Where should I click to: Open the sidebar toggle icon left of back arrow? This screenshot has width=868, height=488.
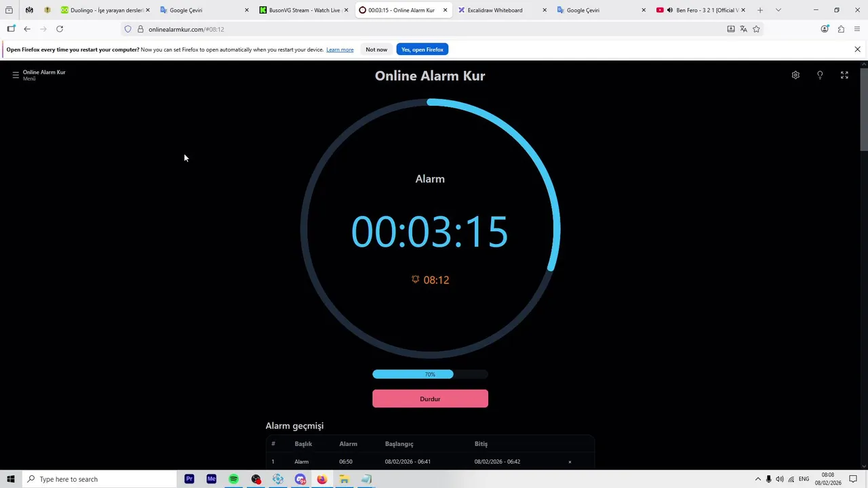point(11,29)
